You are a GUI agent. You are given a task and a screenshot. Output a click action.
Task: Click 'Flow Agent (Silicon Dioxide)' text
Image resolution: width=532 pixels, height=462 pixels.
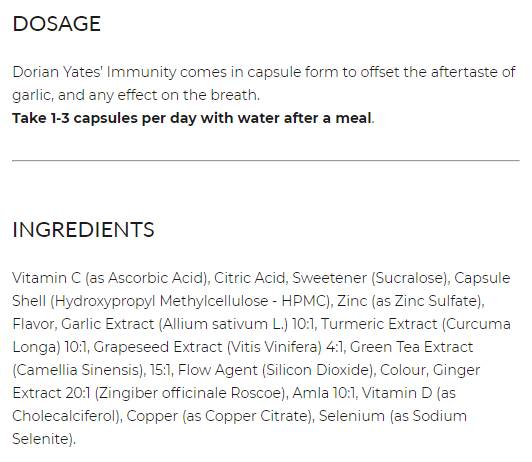tap(275, 370)
